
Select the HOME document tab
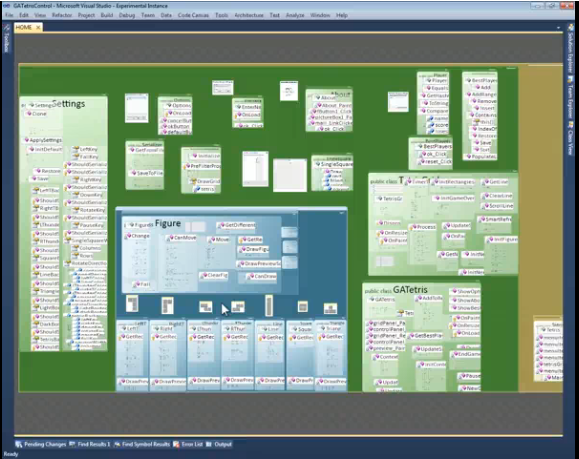pos(24,27)
